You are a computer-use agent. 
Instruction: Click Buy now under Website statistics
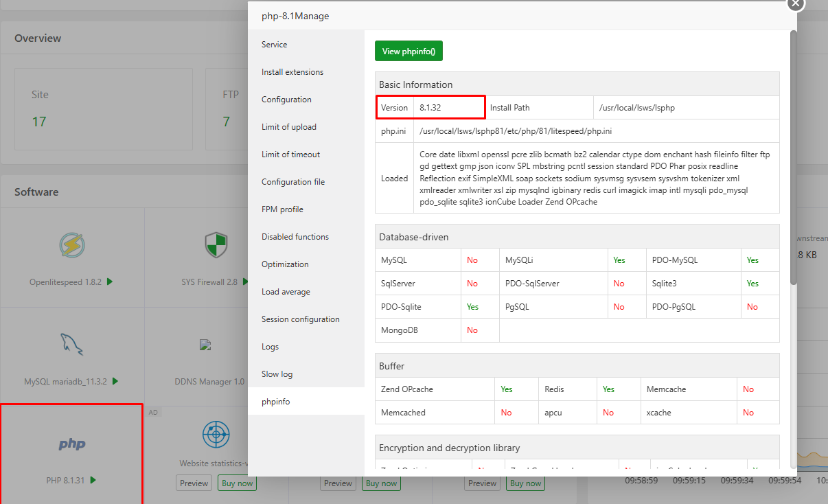pyautogui.click(x=237, y=483)
